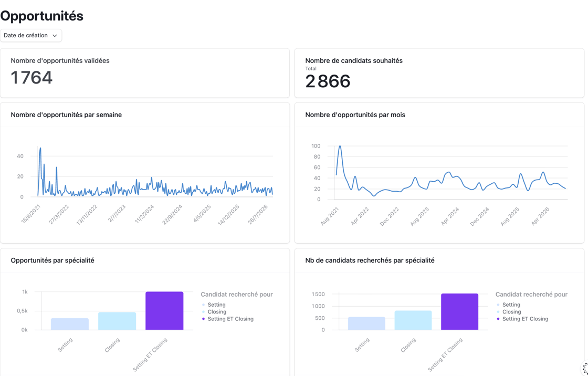The width and height of the screenshot is (588, 376).
Task: Click the "1500" y-axis value in Nb de candidats chart
Action: coord(318,294)
